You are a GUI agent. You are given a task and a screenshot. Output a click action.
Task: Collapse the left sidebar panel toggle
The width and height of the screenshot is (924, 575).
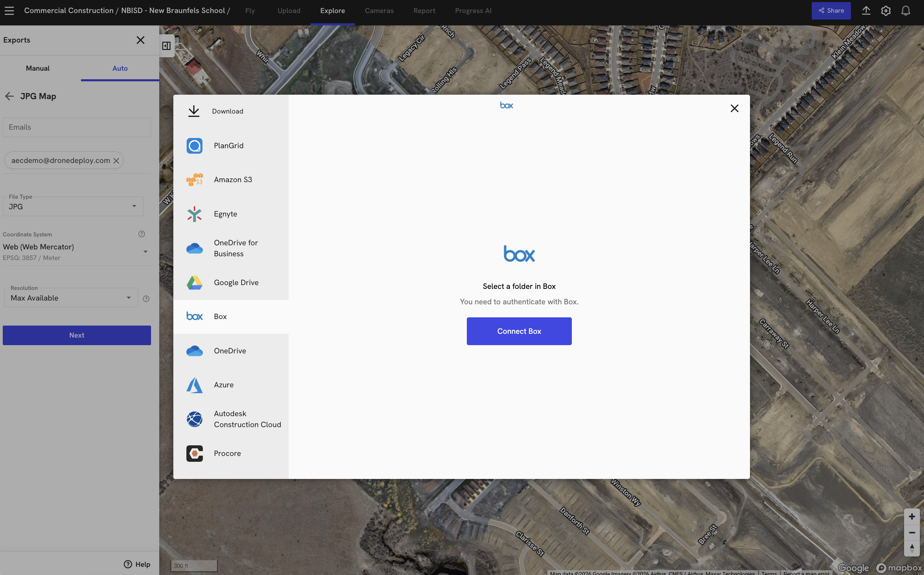pyautogui.click(x=166, y=46)
